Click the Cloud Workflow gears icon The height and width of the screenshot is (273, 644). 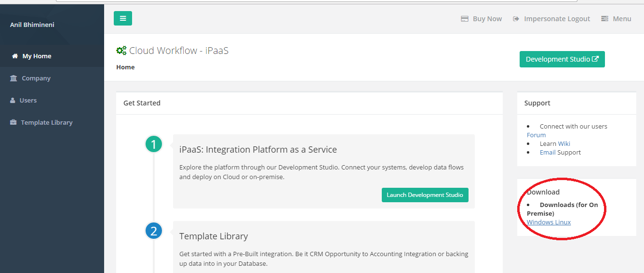121,51
